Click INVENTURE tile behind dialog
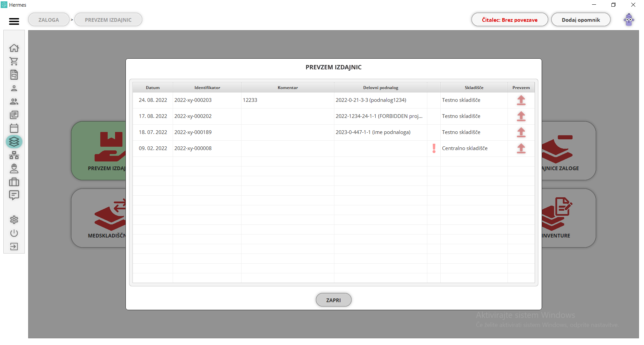 tap(569, 218)
